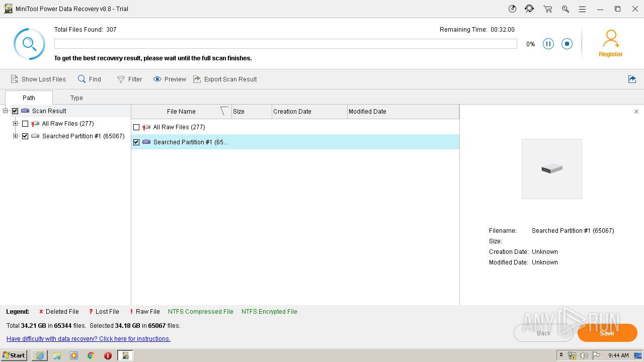The image size is (644, 362).
Task: Check All Raw Files in file list
Action: 136,127
